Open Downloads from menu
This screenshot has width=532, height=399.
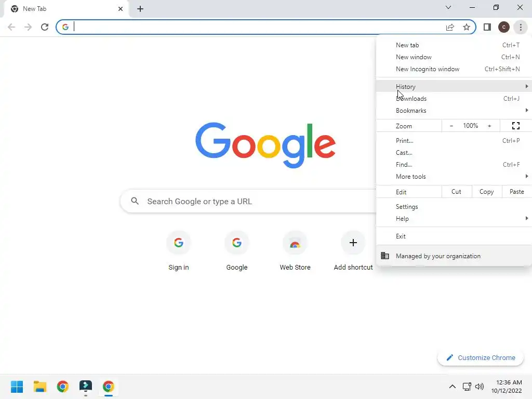coord(454,98)
